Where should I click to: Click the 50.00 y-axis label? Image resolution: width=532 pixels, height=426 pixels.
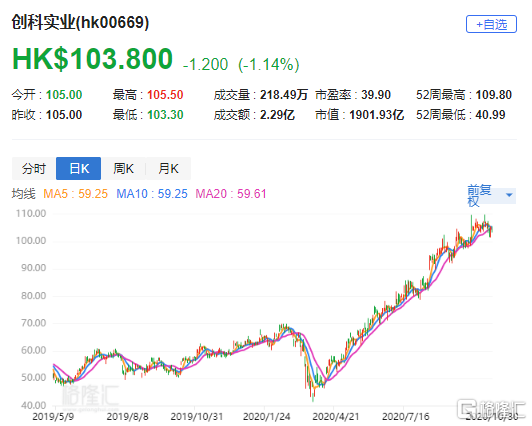[x=33, y=377]
